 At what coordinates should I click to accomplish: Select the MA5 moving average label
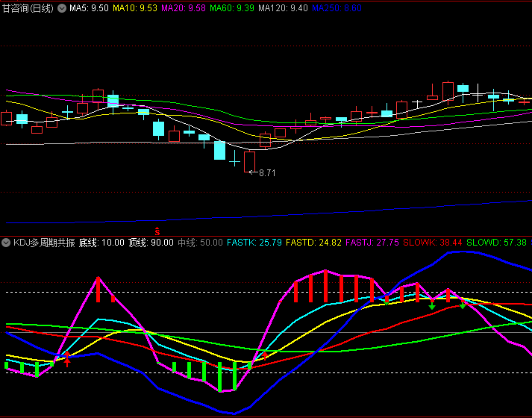click(x=89, y=7)
